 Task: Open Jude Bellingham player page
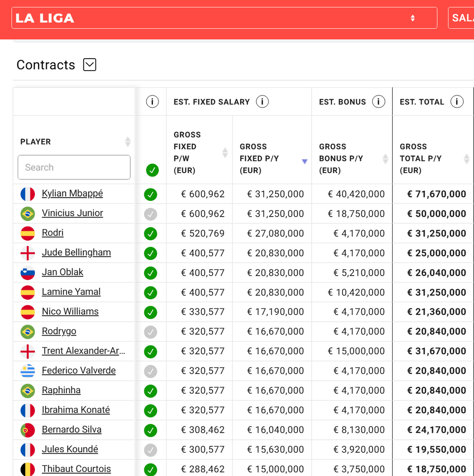(76, 252)
